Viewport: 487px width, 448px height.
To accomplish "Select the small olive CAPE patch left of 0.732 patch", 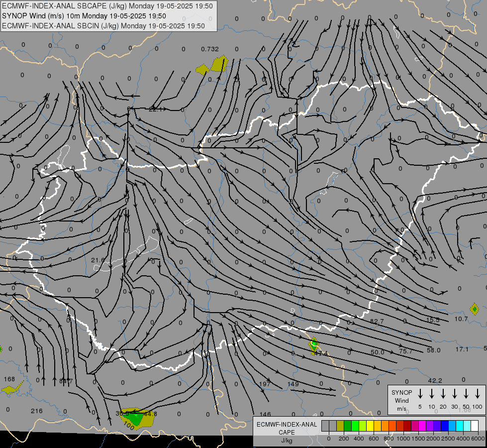I will [202, 69].
